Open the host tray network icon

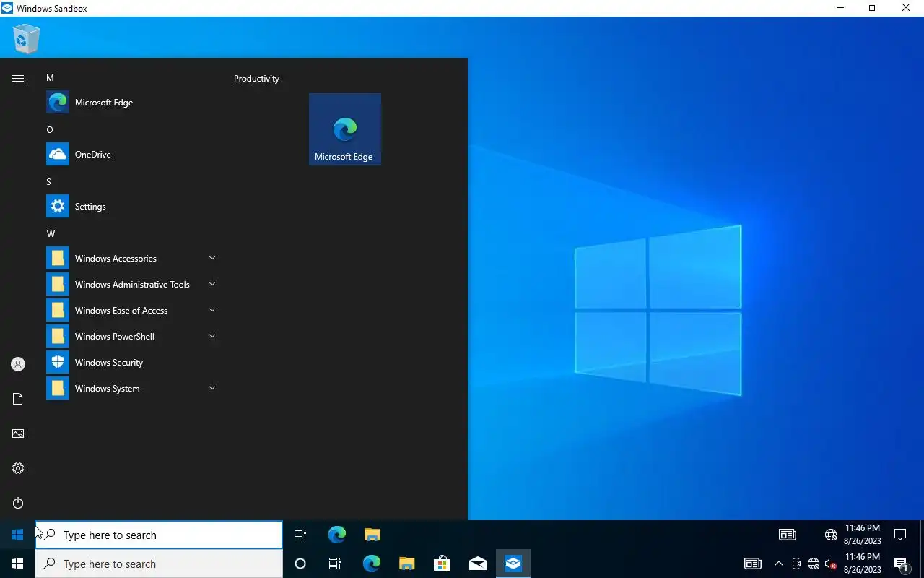(814, 564)
